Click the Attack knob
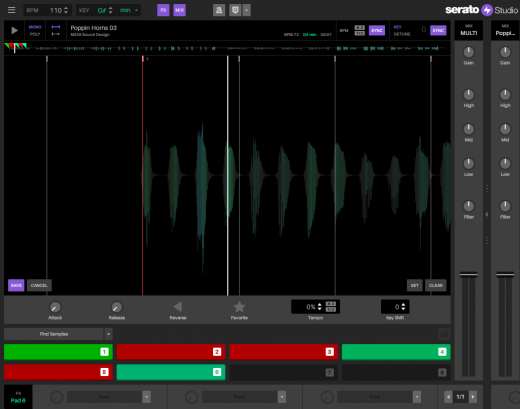The image size is (520, 409). click(x=55, y=307)
